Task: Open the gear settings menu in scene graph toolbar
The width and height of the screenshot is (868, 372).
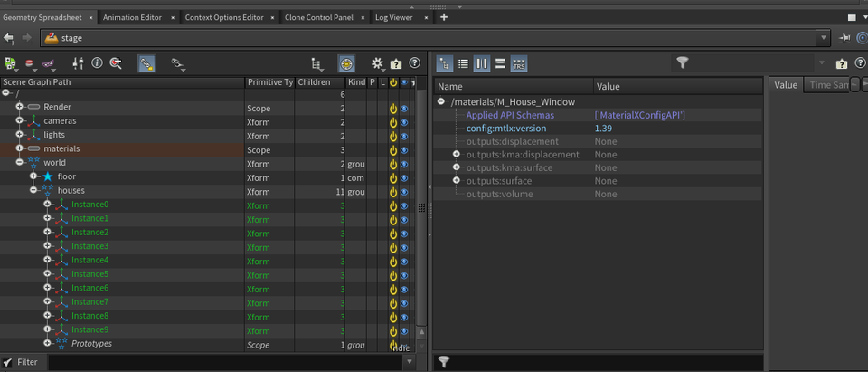Action: click(x=378, y=63)
